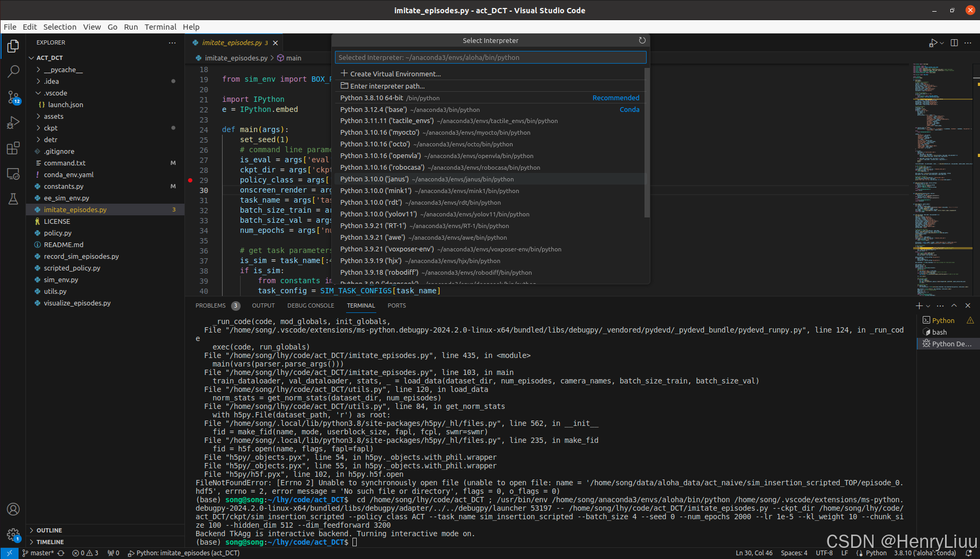The image size is (980, 559).
Task: Toggle the Explorer sidebar
Action: coord(13,46)
